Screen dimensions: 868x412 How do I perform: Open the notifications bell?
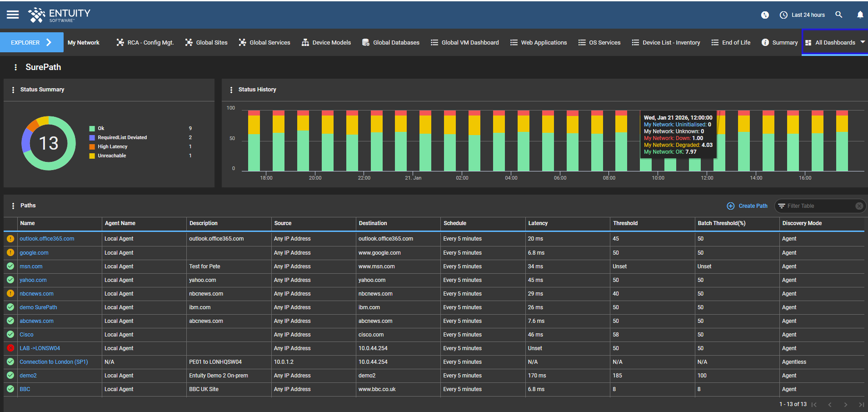pos(860,15)
